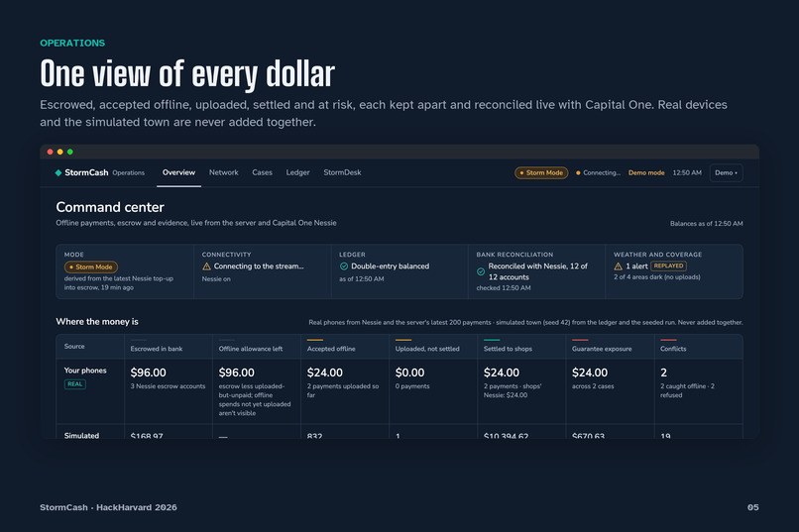Click 'Connecting to the stream...' status
This screenshot has width=799, height=532.
coord(259,266)
